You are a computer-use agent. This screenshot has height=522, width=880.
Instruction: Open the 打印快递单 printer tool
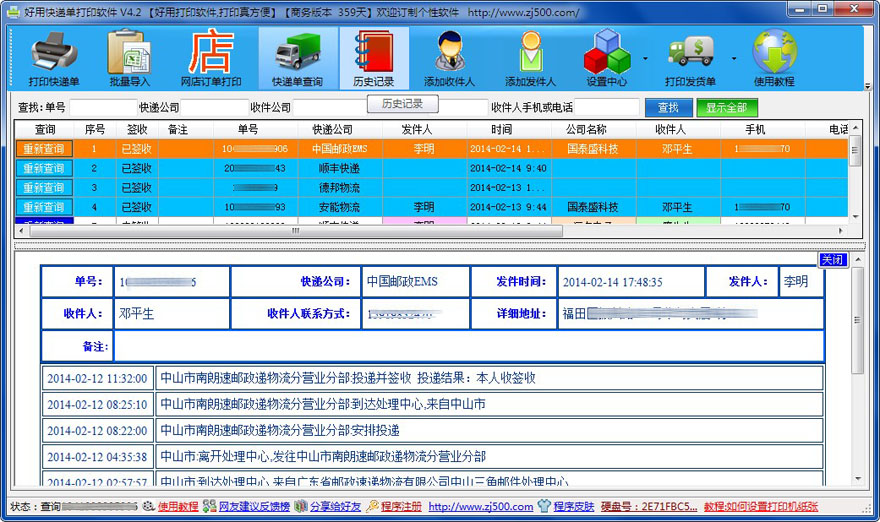click(54, 58)
